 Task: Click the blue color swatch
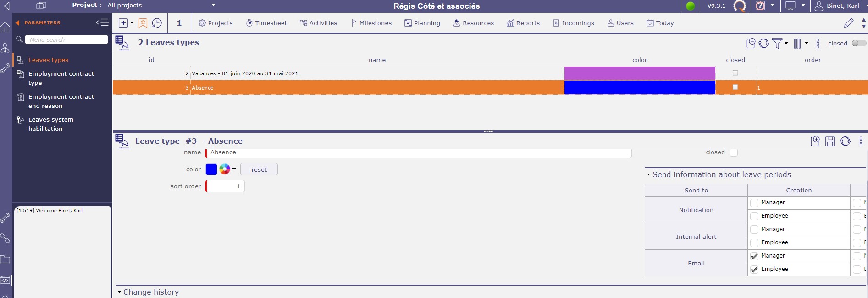coord(211,169)
